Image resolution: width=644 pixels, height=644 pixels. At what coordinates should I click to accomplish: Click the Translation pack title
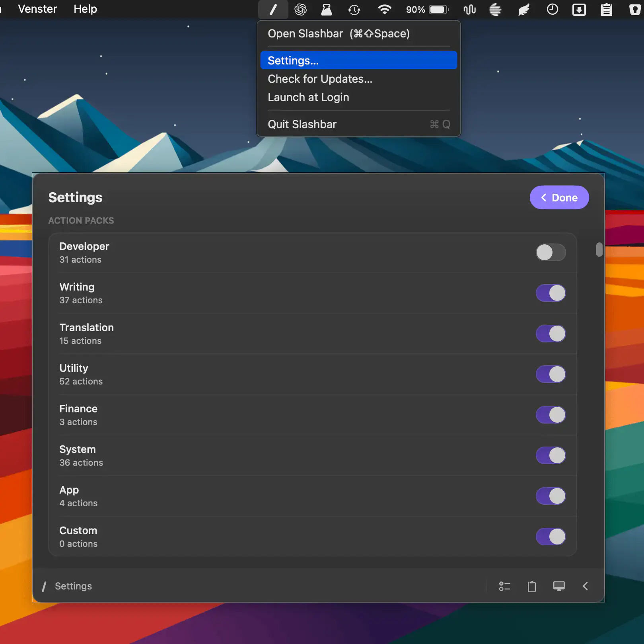click(87, 328)
